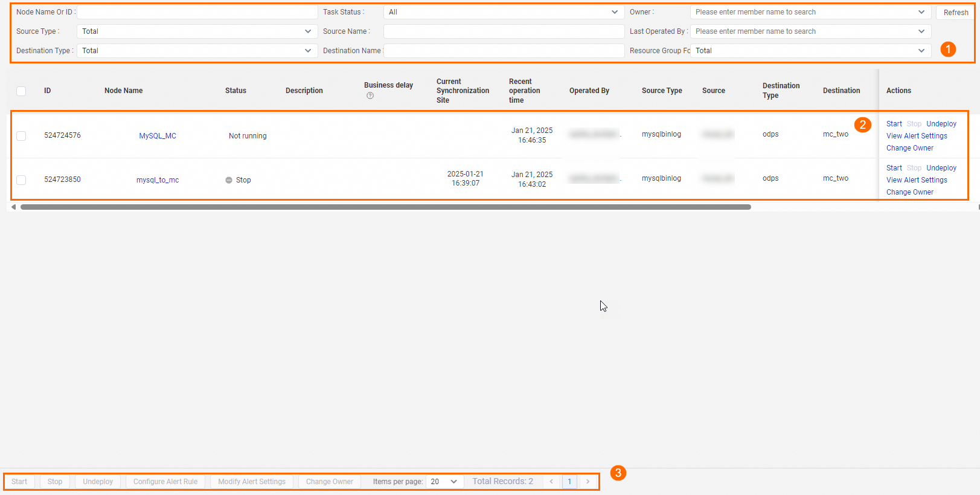Open the Last Operated By dropdown
Image resolution: width=980 pixels, height=495 pixels.
(810, 31)
